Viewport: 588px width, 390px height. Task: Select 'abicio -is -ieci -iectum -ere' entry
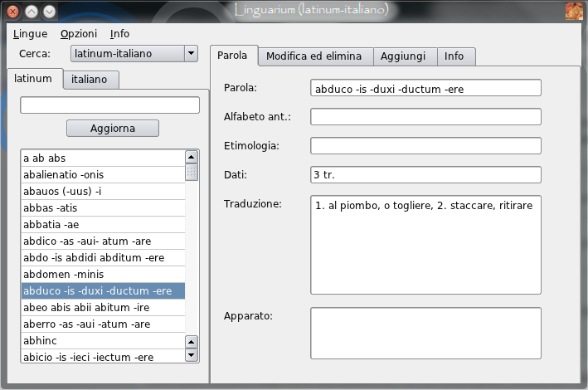point(103,357)
